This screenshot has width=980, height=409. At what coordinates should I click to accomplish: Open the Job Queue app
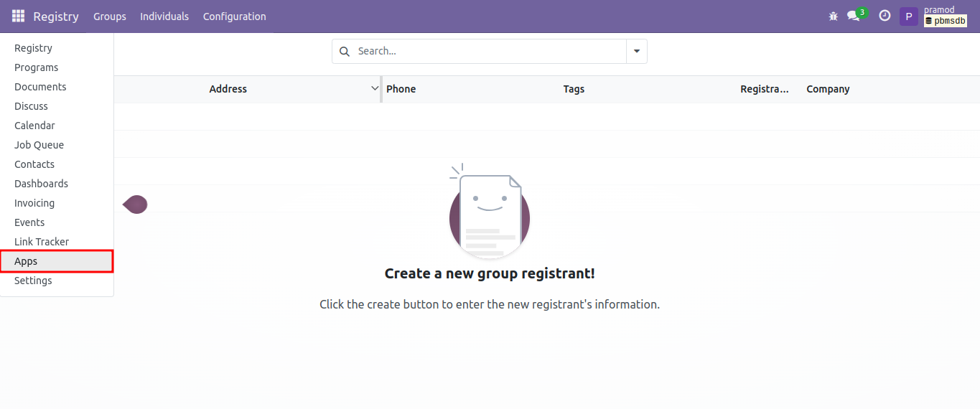[39, 145]
